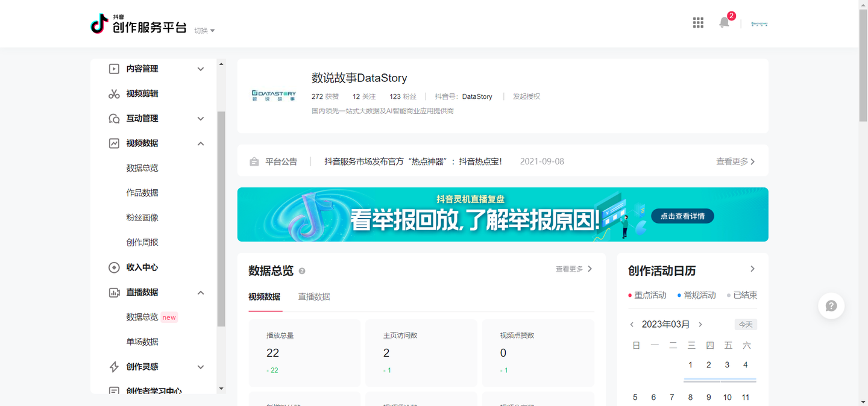Open the notification bell

725,22
